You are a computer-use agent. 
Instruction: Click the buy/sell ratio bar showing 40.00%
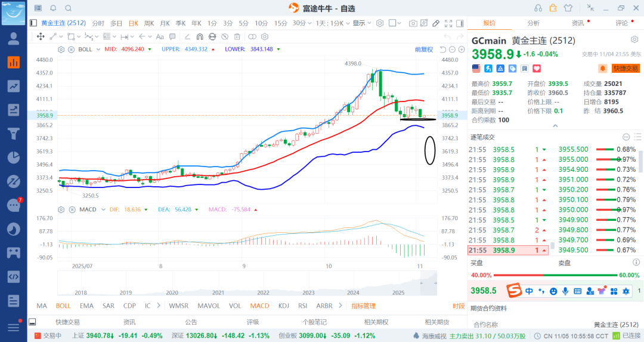[x=555, y=275]
